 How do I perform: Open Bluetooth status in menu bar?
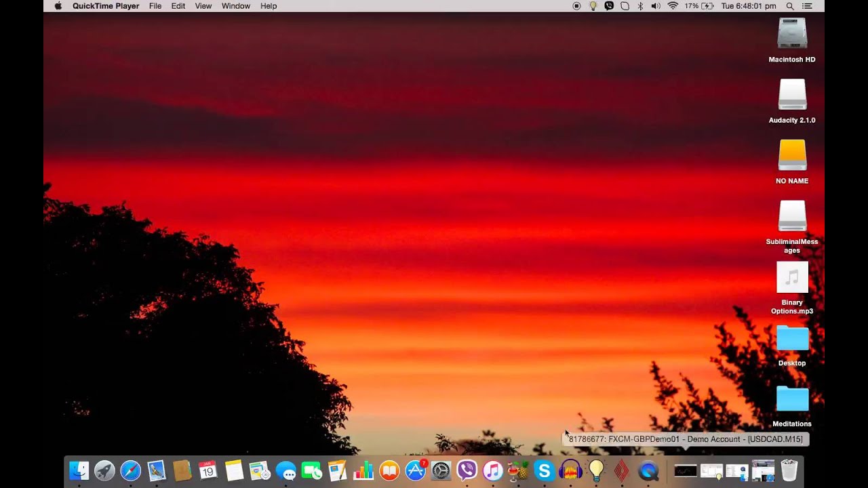click(640, 6)
